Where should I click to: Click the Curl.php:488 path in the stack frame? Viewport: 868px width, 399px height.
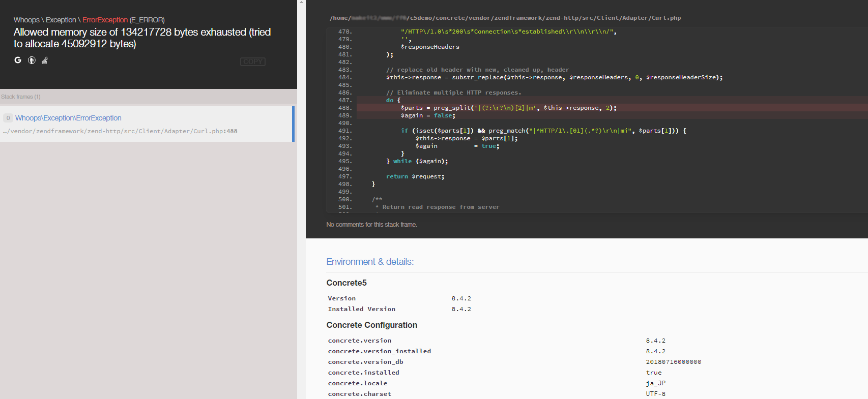pyautogui.click(x=120, y=131)
